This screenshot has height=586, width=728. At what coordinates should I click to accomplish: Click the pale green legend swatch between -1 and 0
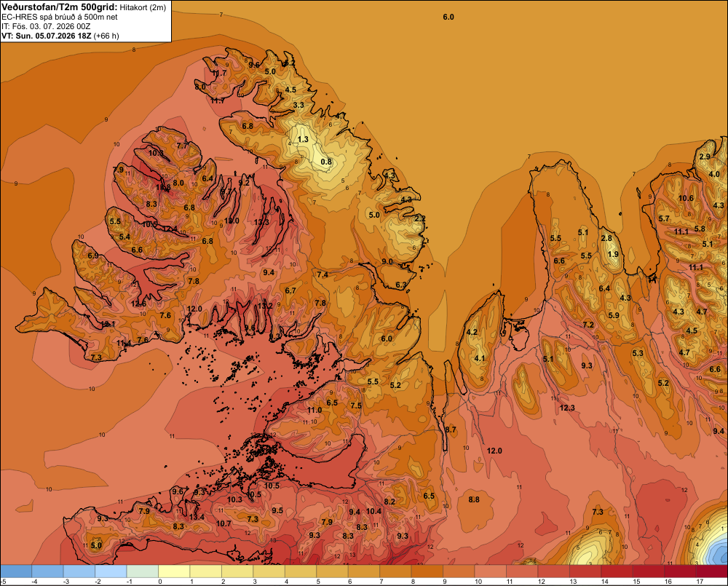[x=143, y=571]
